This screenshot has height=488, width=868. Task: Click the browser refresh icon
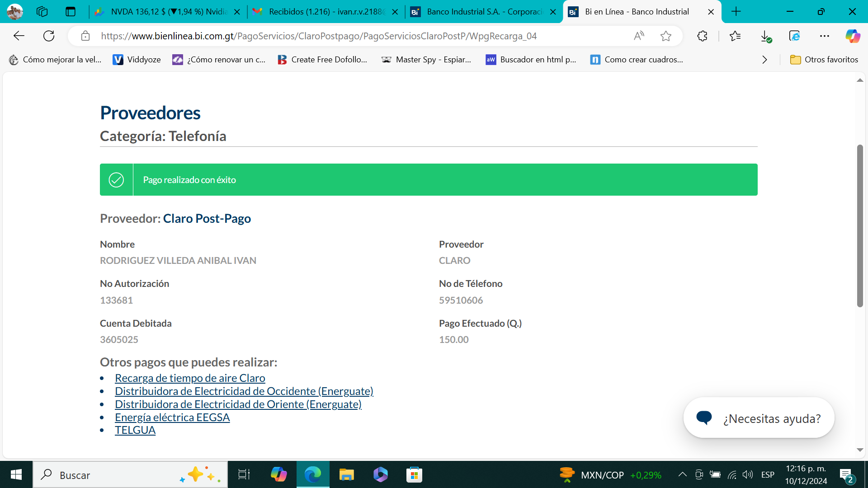tap(49, 36)
